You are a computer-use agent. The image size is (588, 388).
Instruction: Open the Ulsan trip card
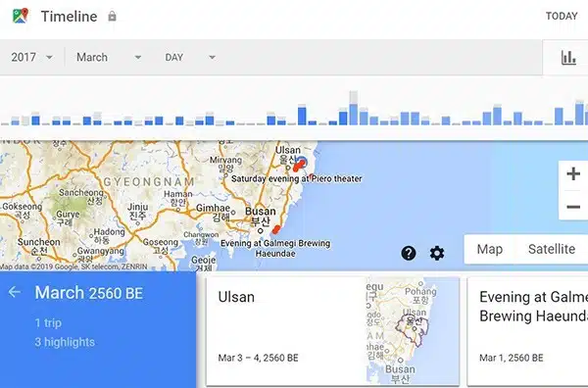click(332, 331)
